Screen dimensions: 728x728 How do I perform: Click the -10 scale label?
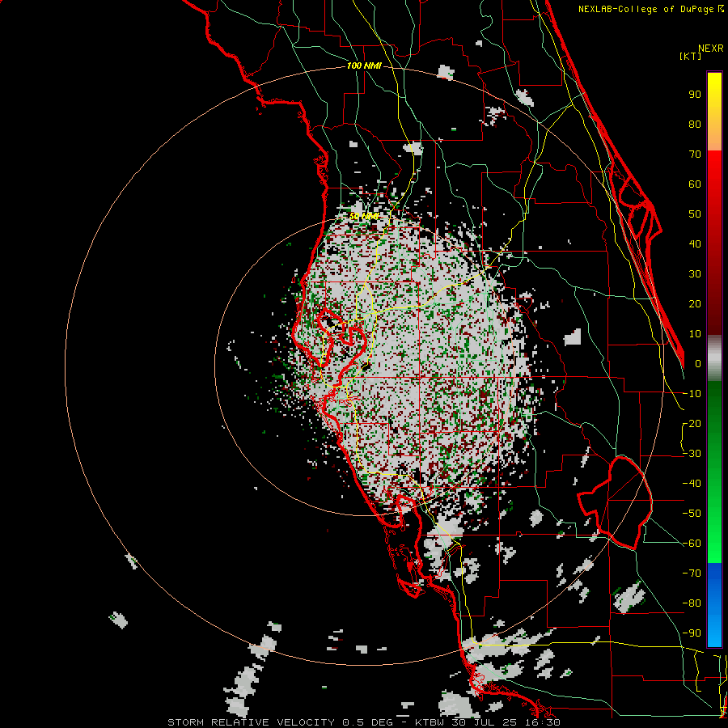coord(692,394)
